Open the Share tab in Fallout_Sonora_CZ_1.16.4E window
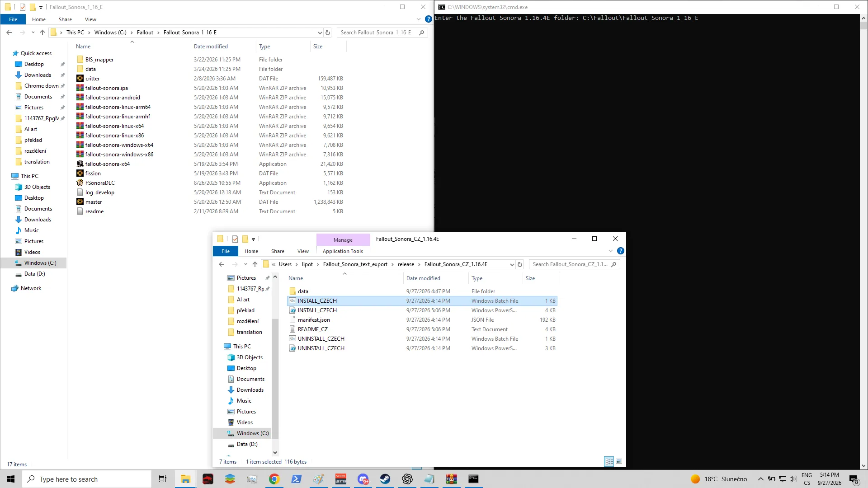Viewport: 868px width, 488px height. coord(278,252)
